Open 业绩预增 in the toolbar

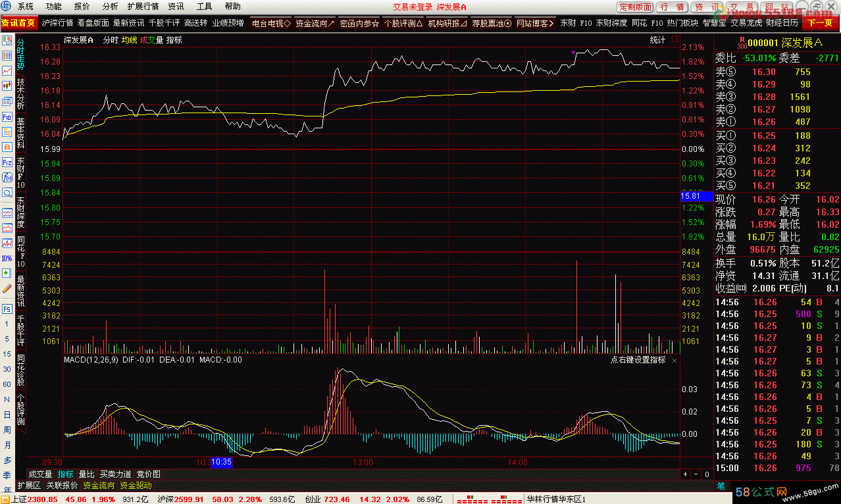228,23
